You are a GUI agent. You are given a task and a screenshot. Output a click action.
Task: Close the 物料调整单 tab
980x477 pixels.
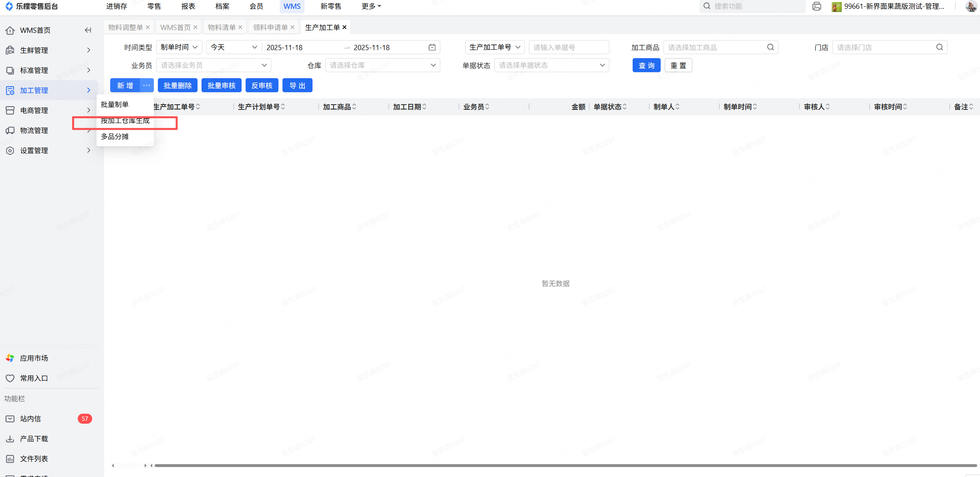148,27
